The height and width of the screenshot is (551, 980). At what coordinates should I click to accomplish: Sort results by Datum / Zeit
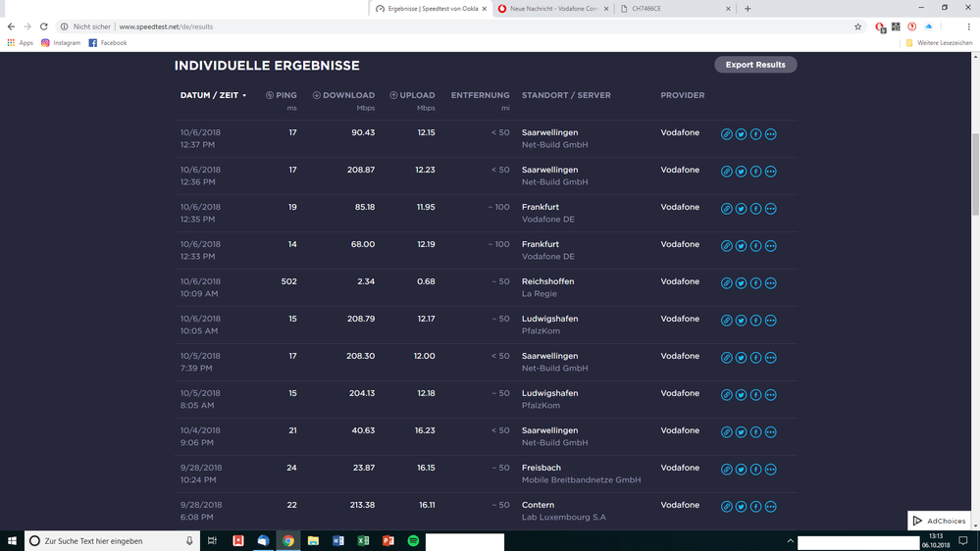[213, 95]
